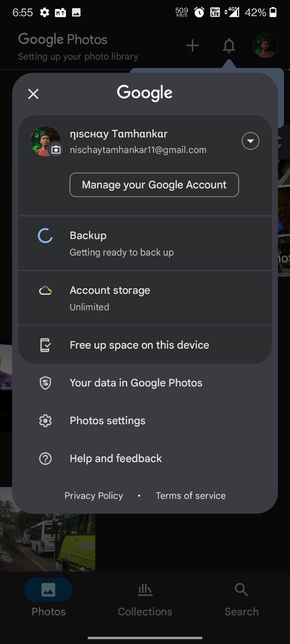Tap the notifications bell icon
Screen dimensions: 290x644
coord(229,46)
